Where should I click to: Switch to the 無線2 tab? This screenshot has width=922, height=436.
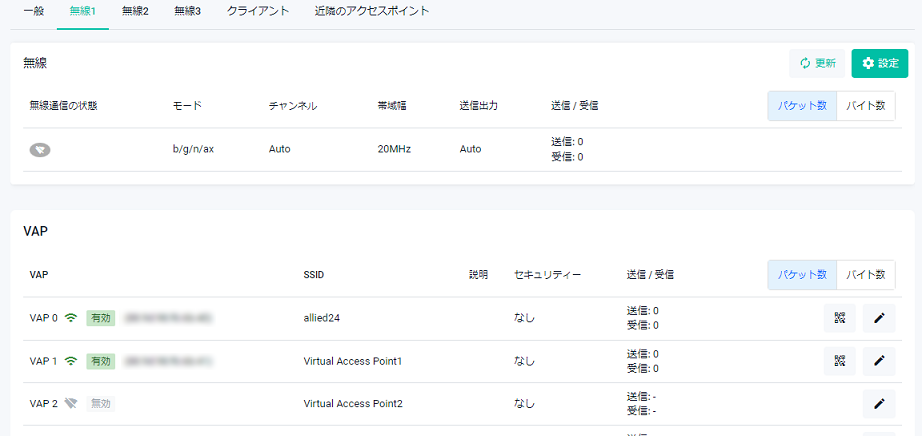[x=135, y=12]
